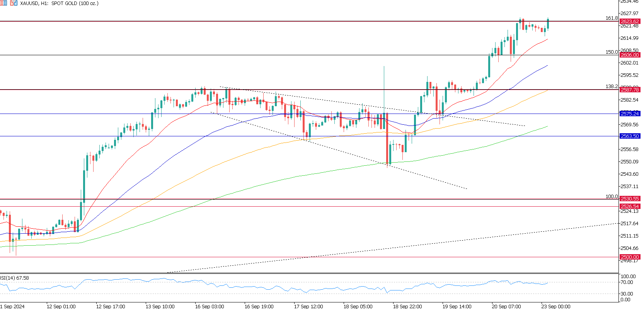Click the RSI(14) 67.58 indicator label
644x309 pixels.
[x=14, y=278]
